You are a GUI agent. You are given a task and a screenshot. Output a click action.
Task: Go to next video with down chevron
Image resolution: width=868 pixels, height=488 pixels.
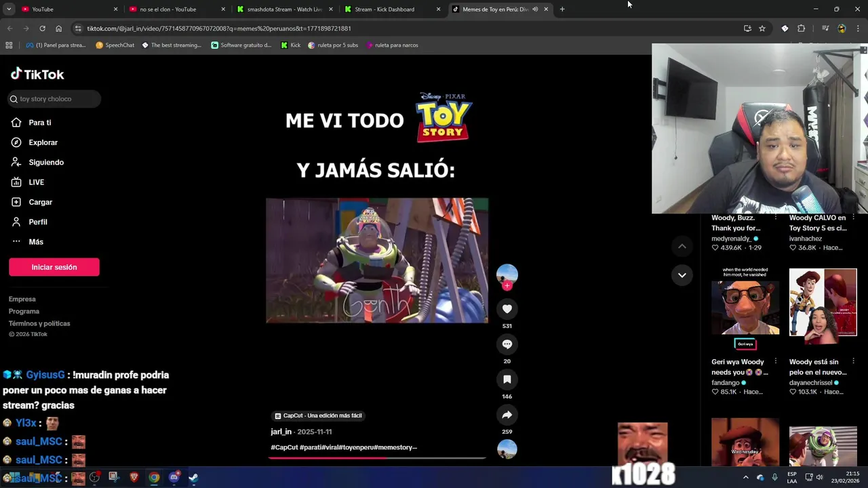tap(682, 275)
